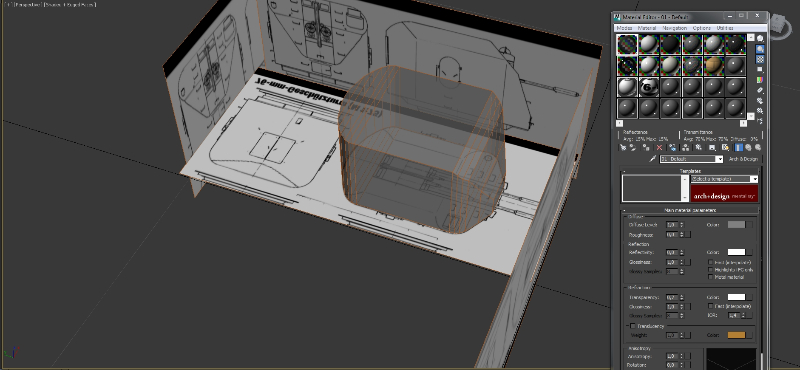Enable the Translucency checkbox
The width and height of the screenshot is (800, 370).
pyautogui.click(x=633, y=326)
